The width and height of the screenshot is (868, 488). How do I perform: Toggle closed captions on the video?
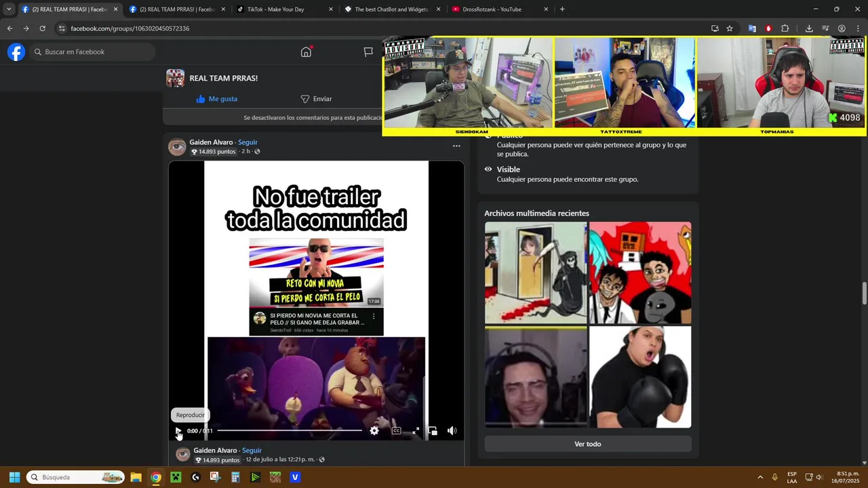click(x=396, y=430)
